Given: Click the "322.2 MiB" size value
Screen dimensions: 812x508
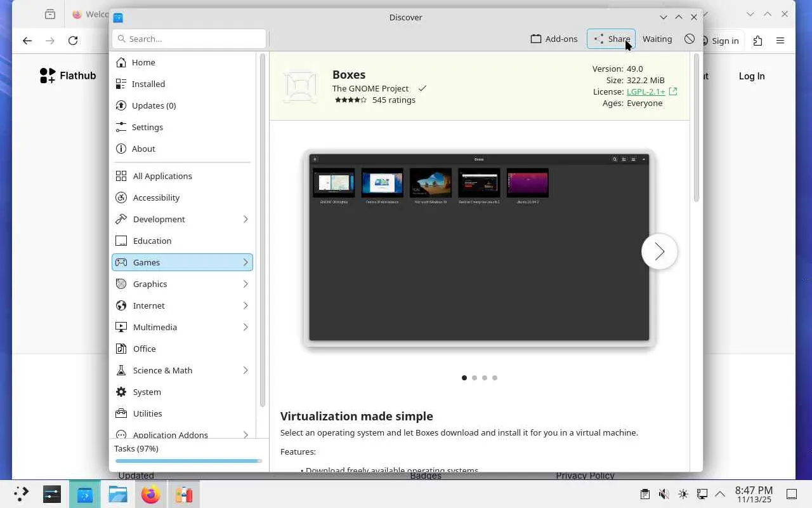Looking at the screenshot, I should coord(646,80).
